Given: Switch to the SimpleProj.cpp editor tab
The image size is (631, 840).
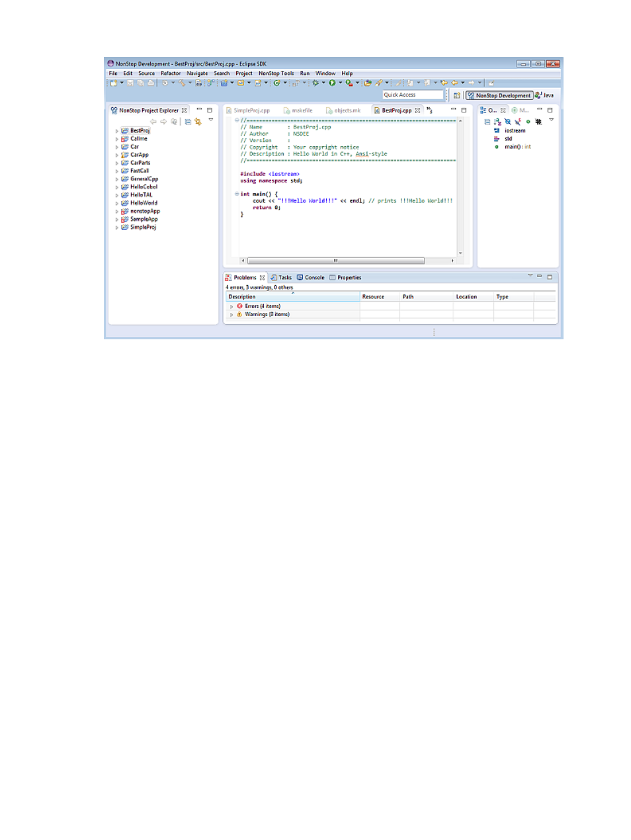Looking at the screenshot, I should [248, 110].
